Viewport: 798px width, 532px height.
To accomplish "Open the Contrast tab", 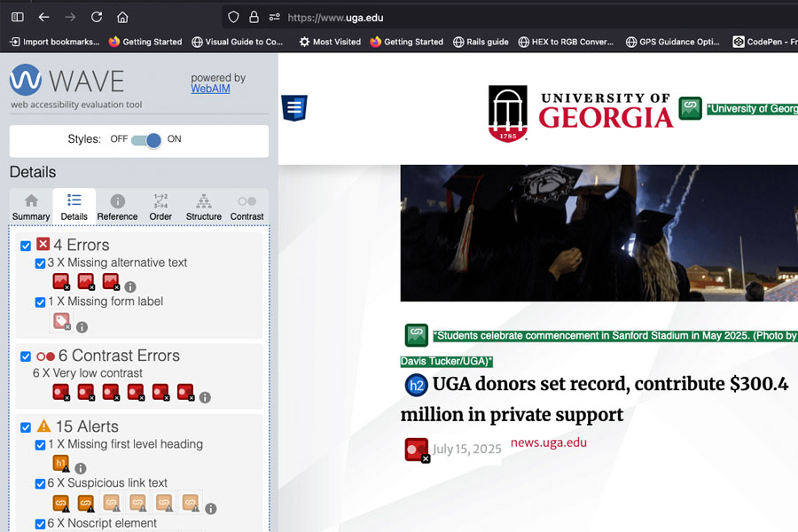I will coord(246,207).
